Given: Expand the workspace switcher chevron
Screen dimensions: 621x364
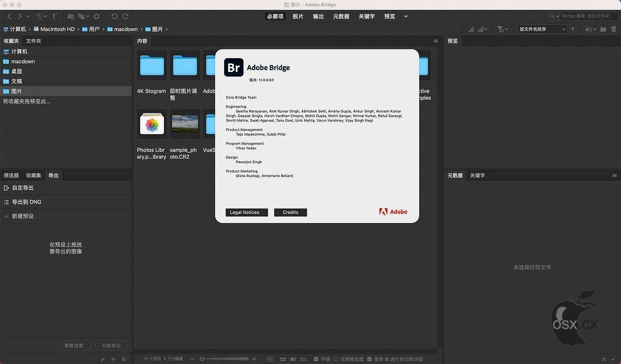Looking at the screenshot, I should tap(405, 16).
